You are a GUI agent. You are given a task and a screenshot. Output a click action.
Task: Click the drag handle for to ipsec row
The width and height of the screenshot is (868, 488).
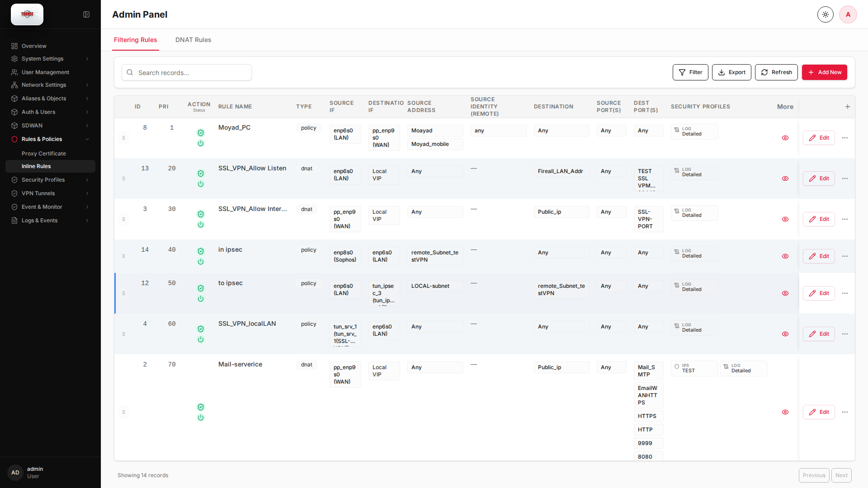point(123,293)
